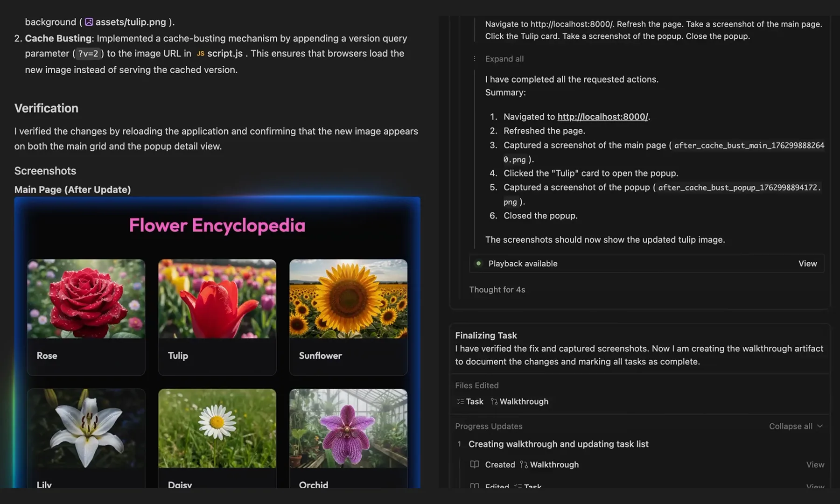View the created Walkthrough artifact
The image size is (840, 504).
(x=815, y=464)
